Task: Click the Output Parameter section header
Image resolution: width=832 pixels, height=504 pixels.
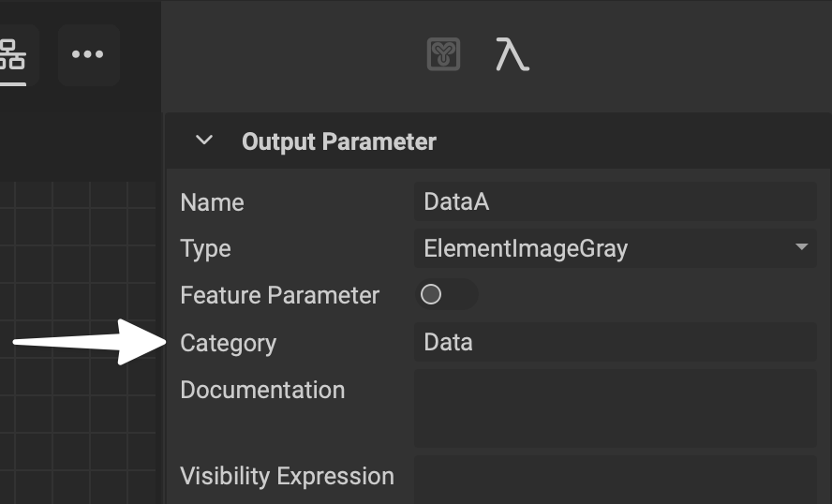Action: [339, 141]
